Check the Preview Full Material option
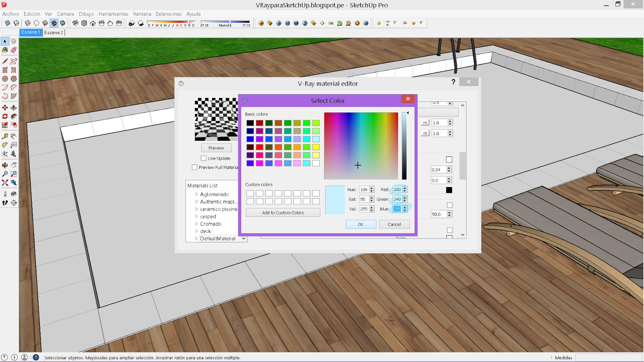Viewport: 644px width, 362px height. [194, 167]
